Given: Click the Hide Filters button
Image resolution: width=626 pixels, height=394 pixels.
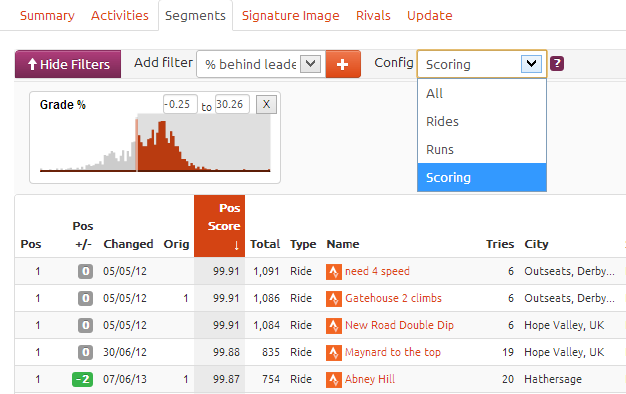Looking at the screenshot, I should pos(68,64).
